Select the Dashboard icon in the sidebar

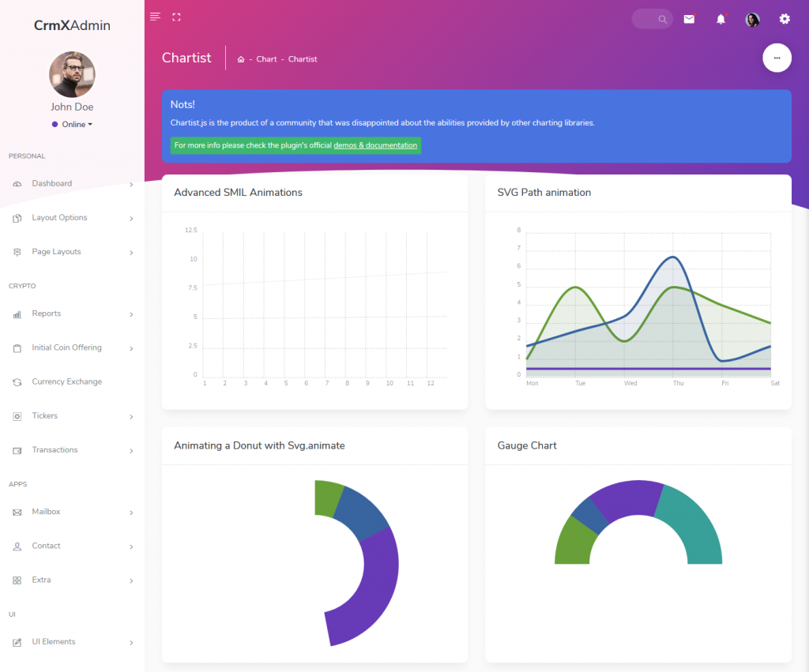point(17,183)
